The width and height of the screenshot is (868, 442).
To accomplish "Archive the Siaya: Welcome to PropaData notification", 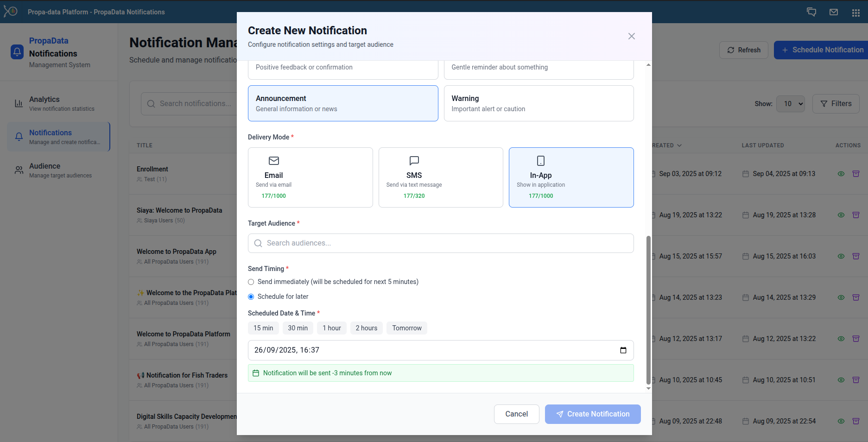I will coord(856,215).
